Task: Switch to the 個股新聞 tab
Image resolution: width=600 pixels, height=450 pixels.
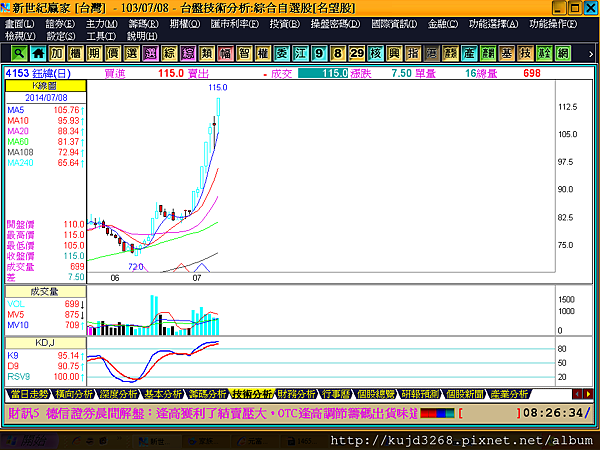Action: [464, 394]
